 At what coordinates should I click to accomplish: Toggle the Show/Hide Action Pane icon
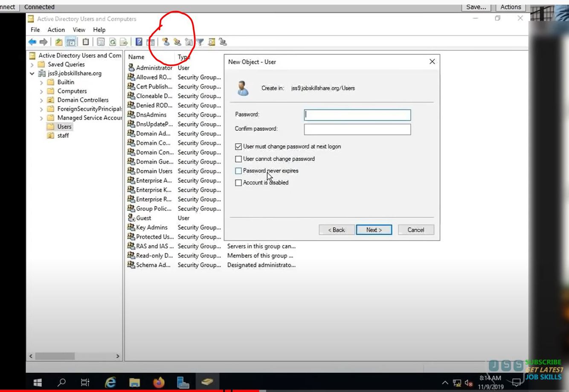click(x=151, y=42)
